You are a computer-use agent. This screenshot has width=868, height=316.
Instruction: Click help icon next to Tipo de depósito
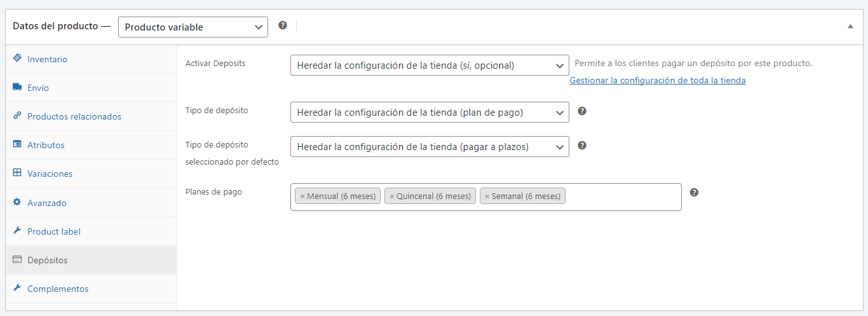tap(582, 111)
